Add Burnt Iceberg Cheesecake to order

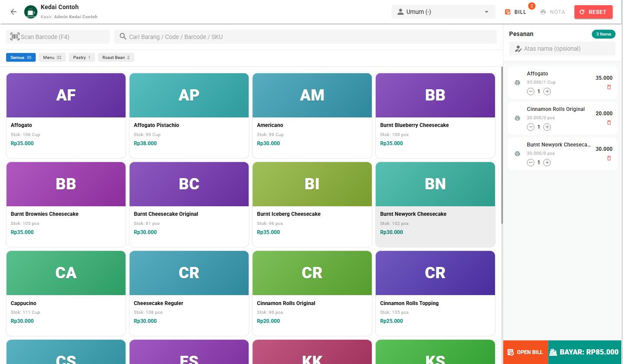click(312, 205)
